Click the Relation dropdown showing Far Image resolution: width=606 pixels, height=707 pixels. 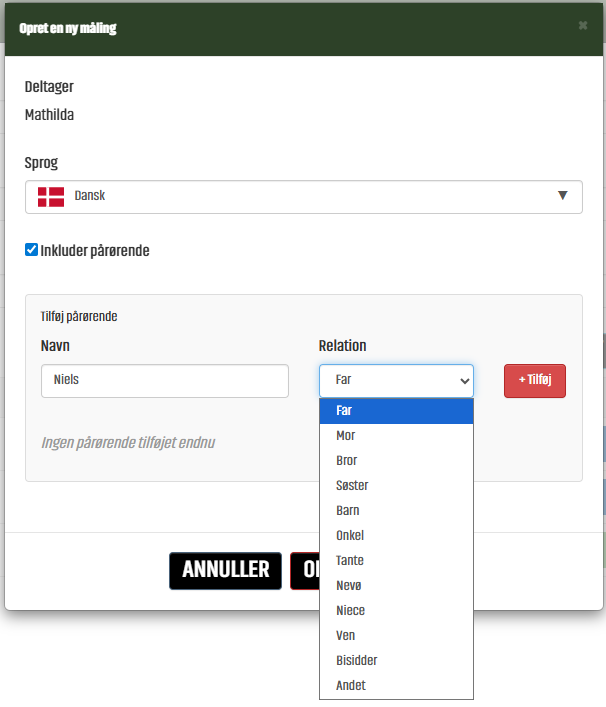click(395, 380)
